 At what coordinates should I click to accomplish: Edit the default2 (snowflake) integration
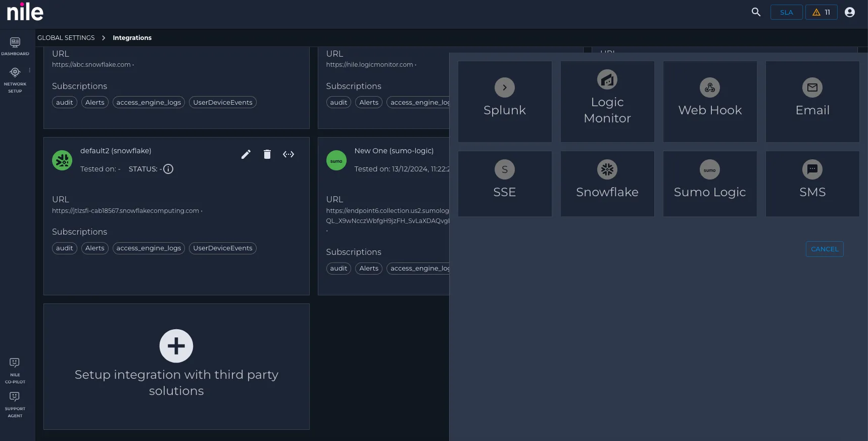point(246,154)
